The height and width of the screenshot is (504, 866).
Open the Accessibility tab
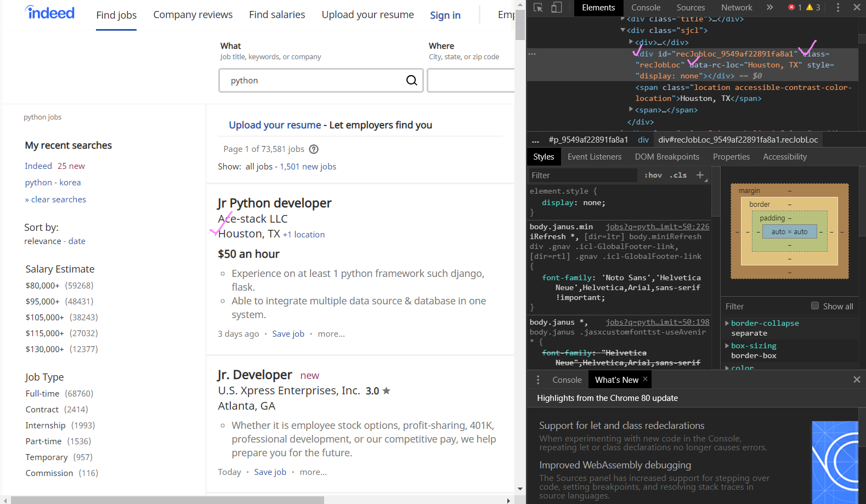785,157
